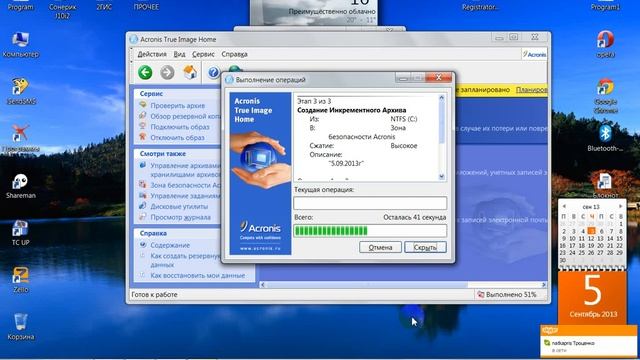The width and height of the screenshot is (640, 360).
Task: Click the Zello desktop icon
Action: [20, 280]
